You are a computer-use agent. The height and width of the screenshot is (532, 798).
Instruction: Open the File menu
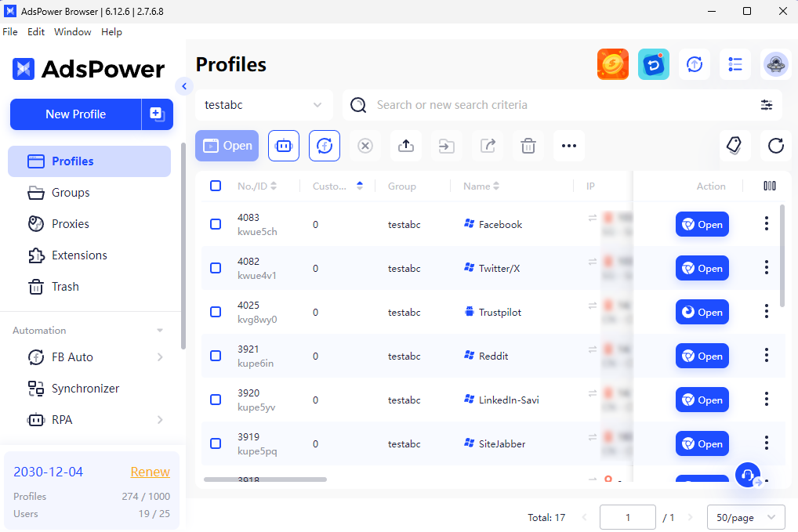[x=10, y=32]
